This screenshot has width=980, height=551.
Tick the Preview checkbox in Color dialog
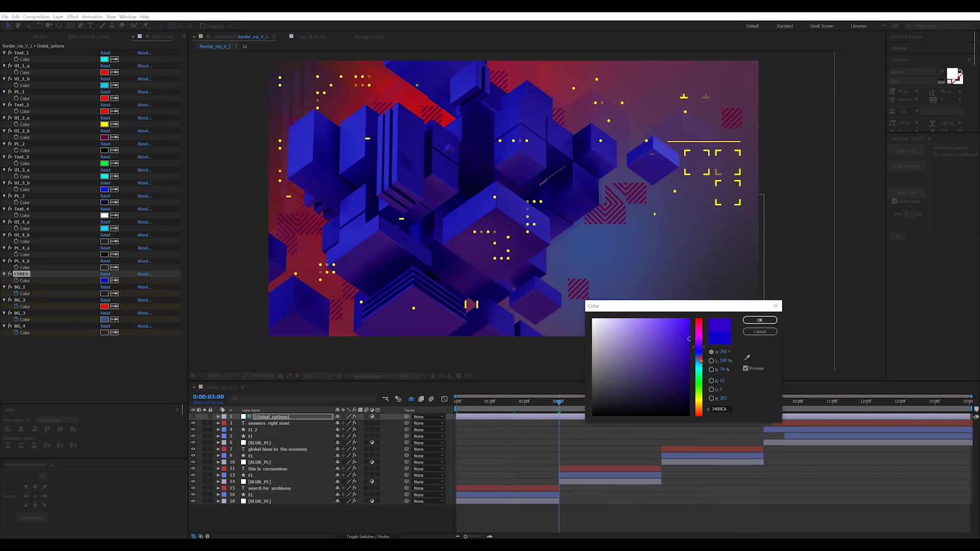(x=746, y=368)
